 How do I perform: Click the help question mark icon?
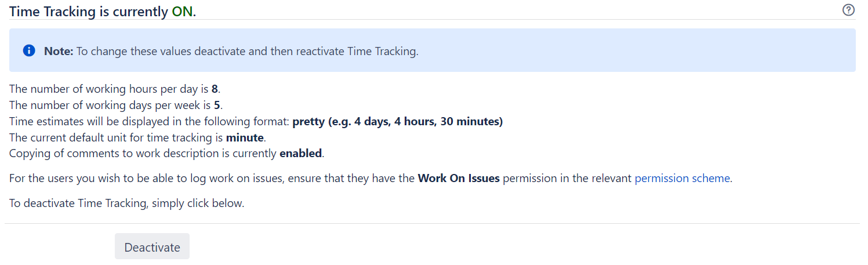(848, 10)
